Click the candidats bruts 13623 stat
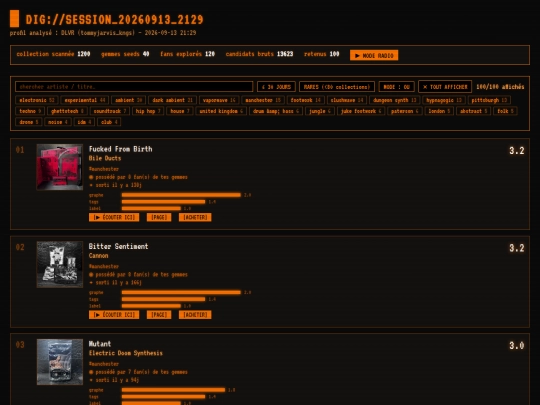 coord(259,54)
